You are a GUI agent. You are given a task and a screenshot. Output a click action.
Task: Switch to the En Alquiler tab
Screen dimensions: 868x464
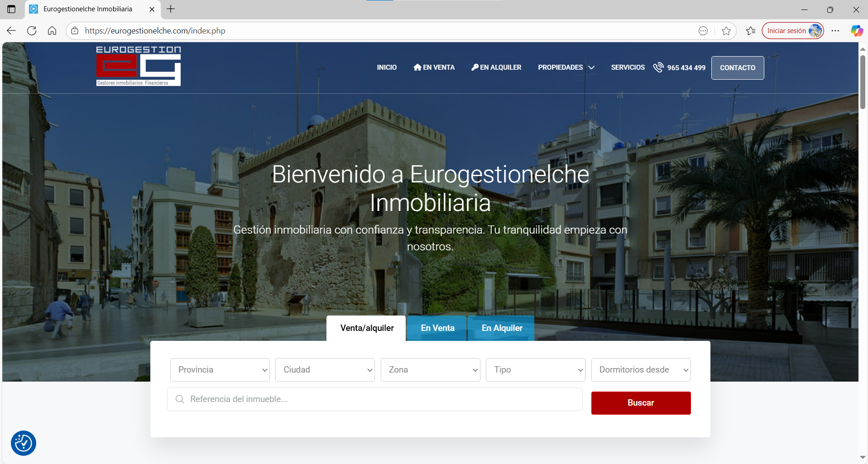[x=502, y=328]
